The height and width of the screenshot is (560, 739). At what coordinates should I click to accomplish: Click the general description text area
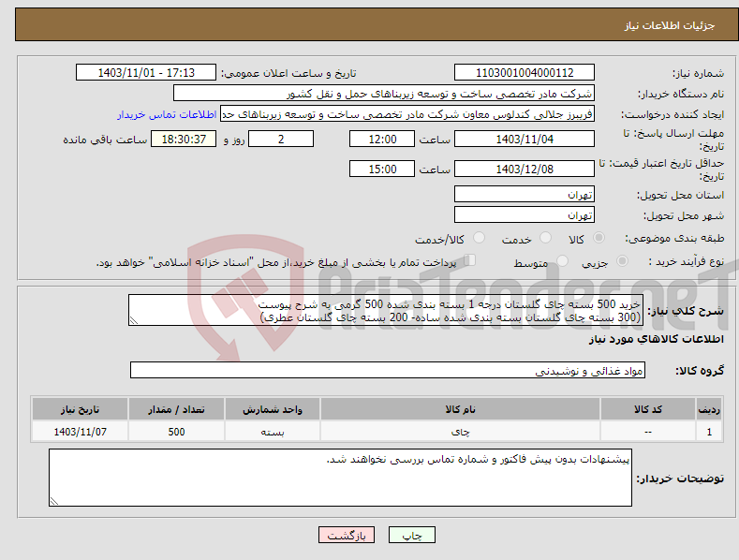pos(386,310)
